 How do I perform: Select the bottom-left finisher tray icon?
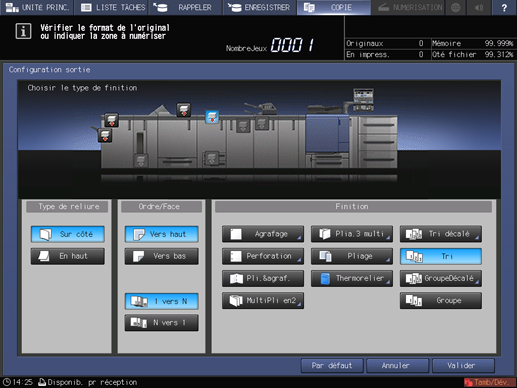(141, 160)
